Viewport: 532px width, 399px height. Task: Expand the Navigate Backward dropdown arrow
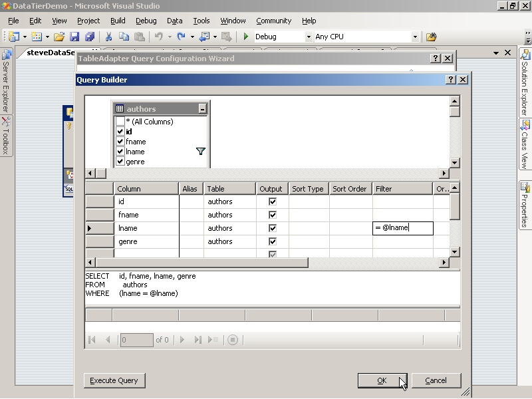[x=215, y=37]
